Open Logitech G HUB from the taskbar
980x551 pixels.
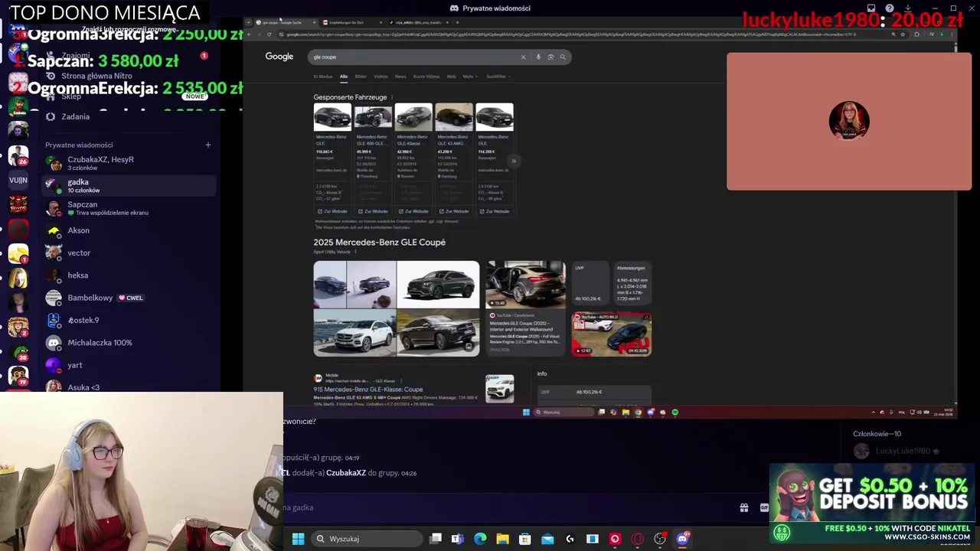[x=570, y=539]
